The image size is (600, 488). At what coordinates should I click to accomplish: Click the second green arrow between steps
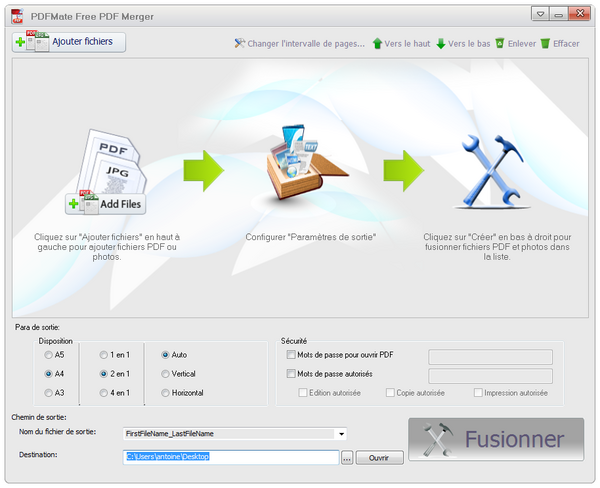[x=404, y=171]
